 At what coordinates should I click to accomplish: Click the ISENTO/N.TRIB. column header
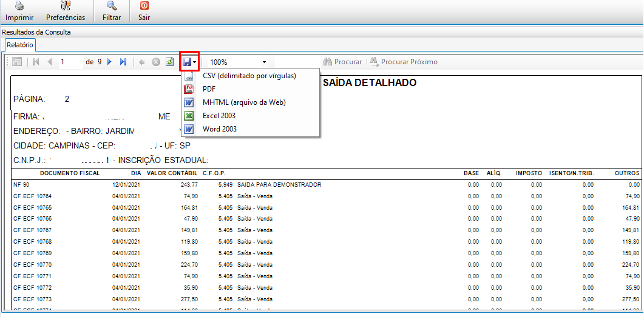pos(571,173)
